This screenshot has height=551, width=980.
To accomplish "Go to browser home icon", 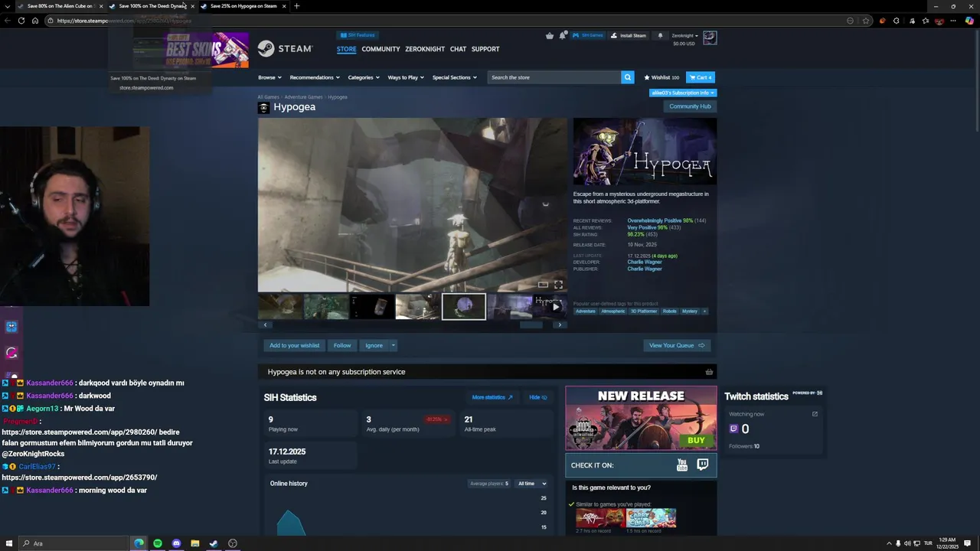I will tap(35, 21).
